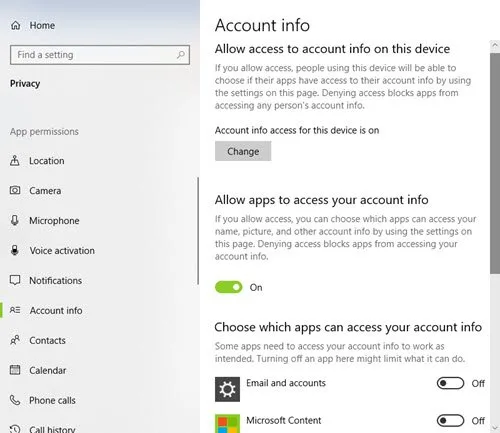Open the Notifications icon entry
The width and height of the screenshot is (500, 433).
click(15, 280)
